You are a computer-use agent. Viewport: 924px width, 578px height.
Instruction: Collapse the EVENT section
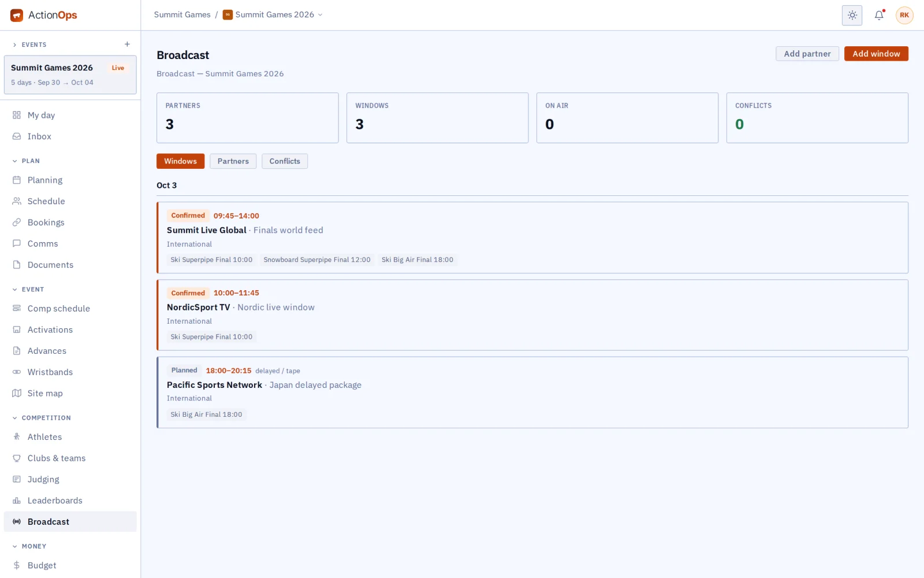[28, 290]
